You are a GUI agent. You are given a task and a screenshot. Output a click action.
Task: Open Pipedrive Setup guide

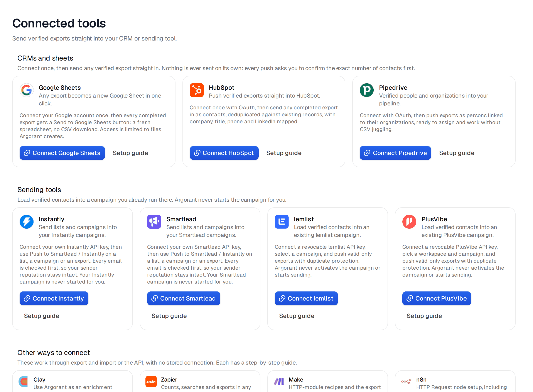[x=457, y=153]
